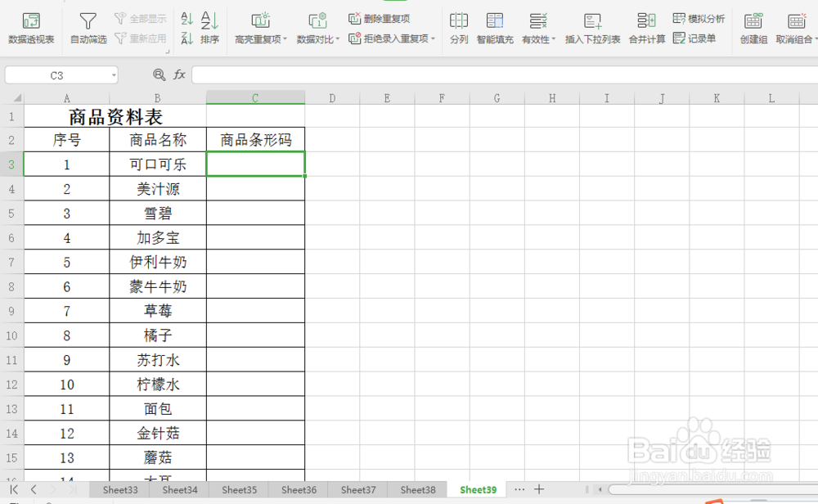The image size is (818, 504).
Task: Click Text to Columns (分列)
Action: (x=458, y=25)
